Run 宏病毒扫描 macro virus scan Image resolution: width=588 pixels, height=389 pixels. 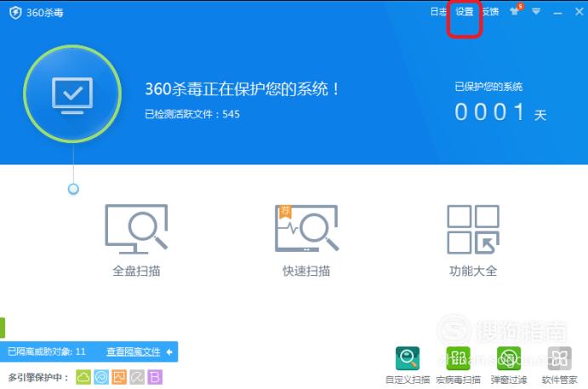458,365
